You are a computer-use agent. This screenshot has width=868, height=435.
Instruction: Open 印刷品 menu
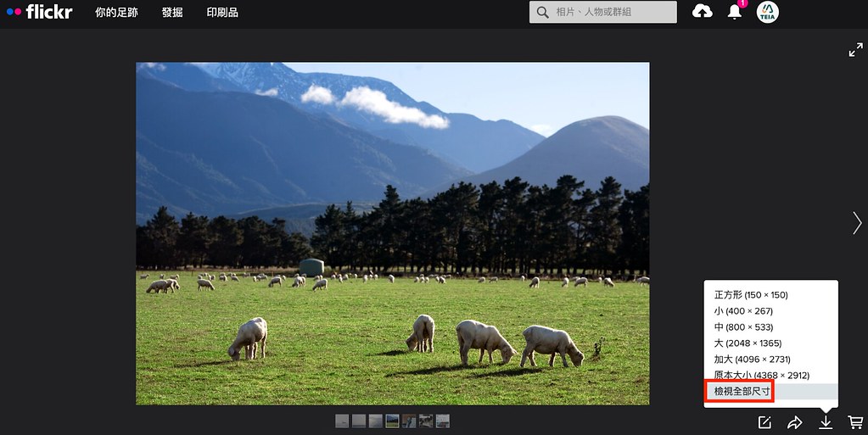pyautogui.click(x=222, y=12)
